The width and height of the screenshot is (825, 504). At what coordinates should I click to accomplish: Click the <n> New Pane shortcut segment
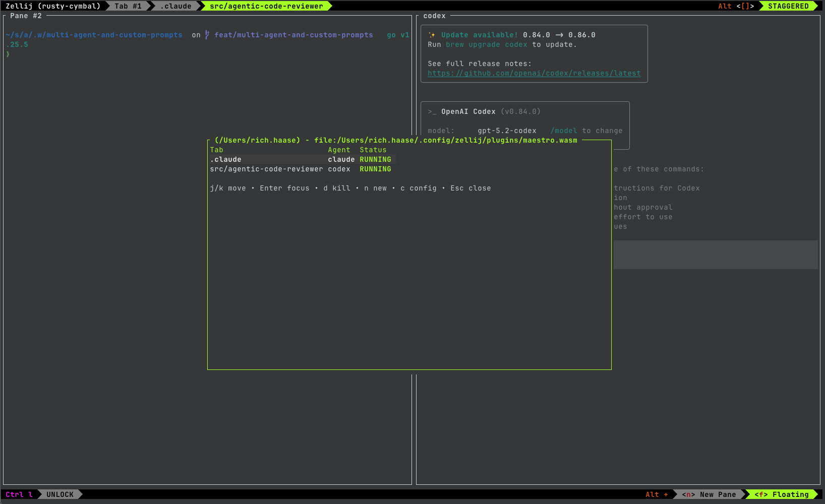tap(709, 494)
